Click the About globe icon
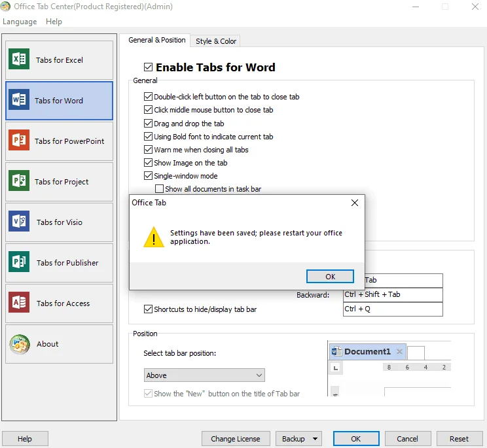This screenshot has height=448, width=487. tap(20, 344)
